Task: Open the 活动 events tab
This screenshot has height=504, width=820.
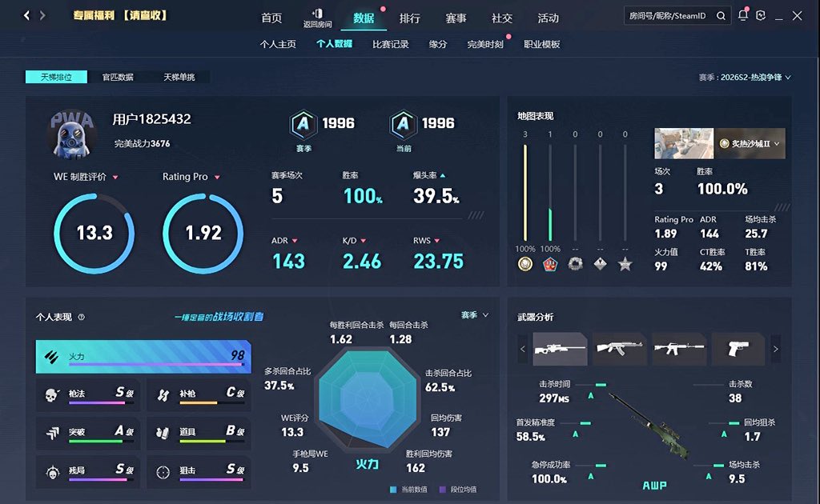Action: coord(548,18)
